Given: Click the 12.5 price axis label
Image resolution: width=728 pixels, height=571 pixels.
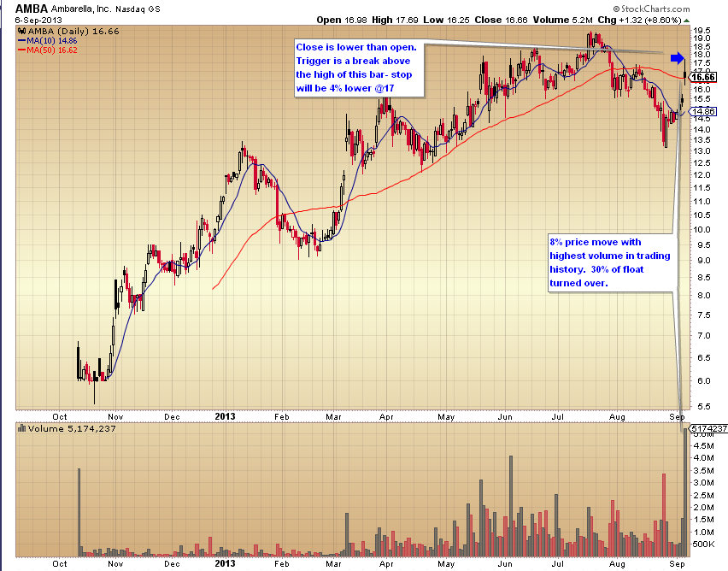Looking at the screenshot, I should [702, 162].
